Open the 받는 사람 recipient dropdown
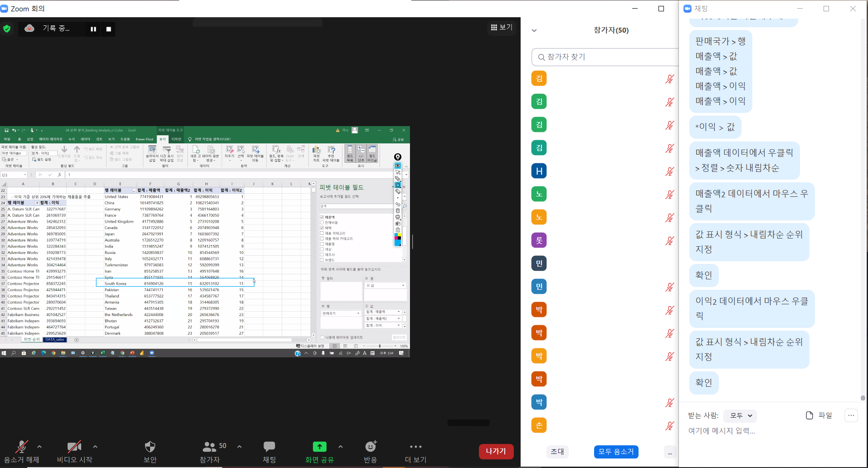 coord(740,415)
